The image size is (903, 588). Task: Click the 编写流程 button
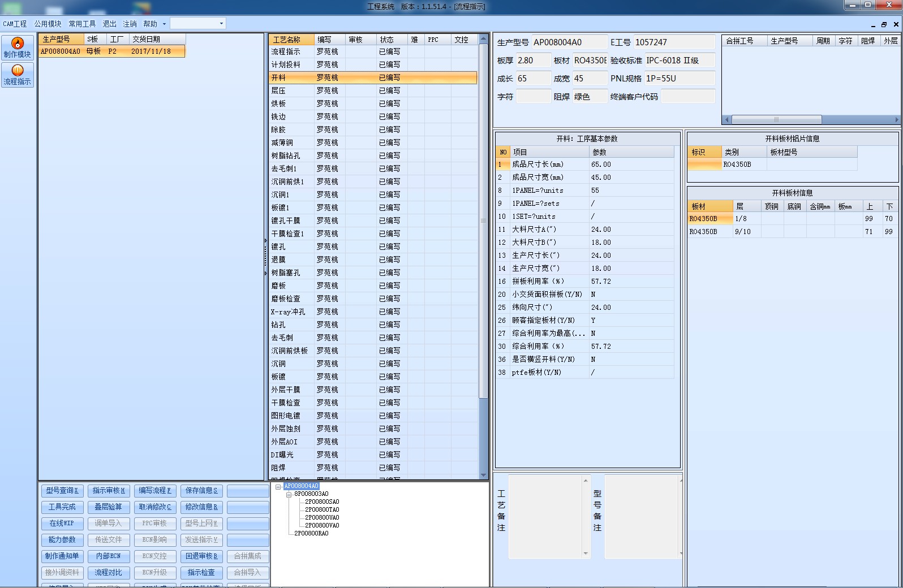155,491
